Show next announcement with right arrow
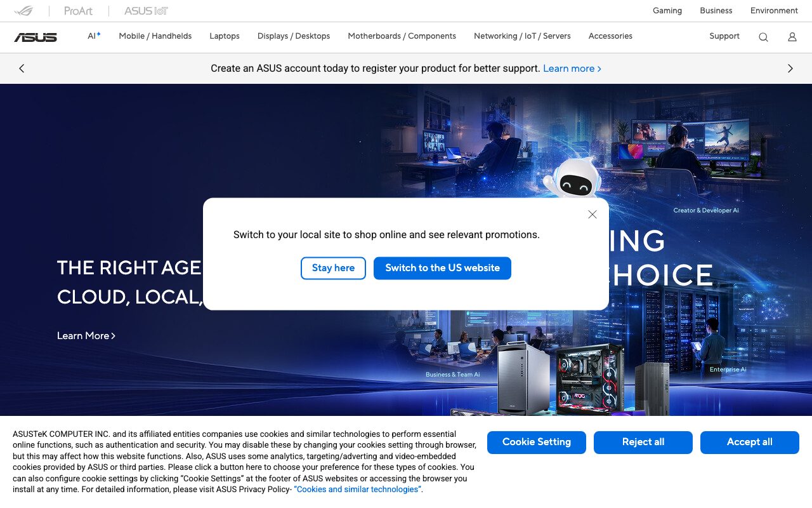The image size is (812, 508). pyautogui.click(x=790, y=69)
